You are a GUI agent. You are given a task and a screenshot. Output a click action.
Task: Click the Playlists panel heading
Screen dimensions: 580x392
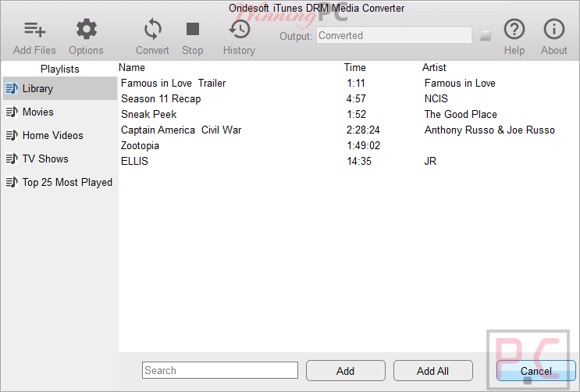60,69
